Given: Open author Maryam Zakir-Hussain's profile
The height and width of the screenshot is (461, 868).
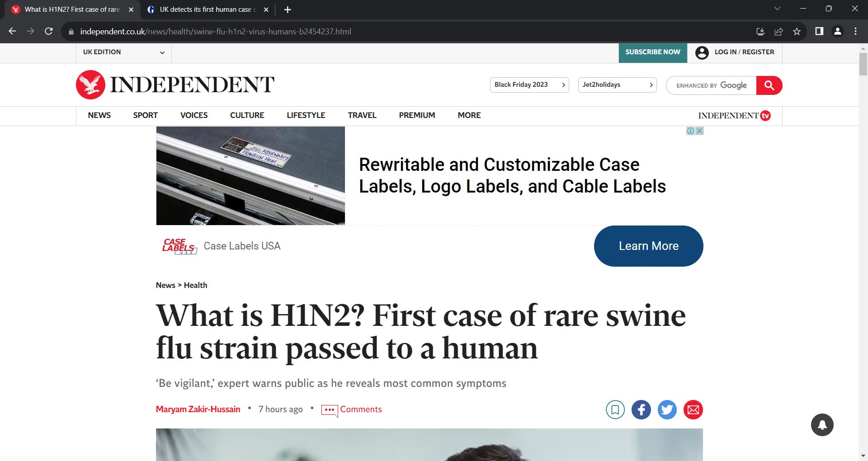Looking at the screenshot, I should coord(198,409).
